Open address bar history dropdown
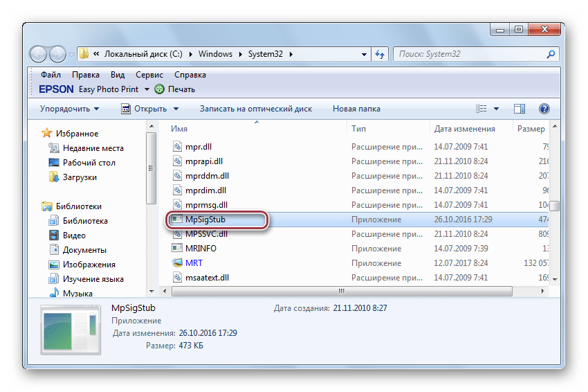 364,55
